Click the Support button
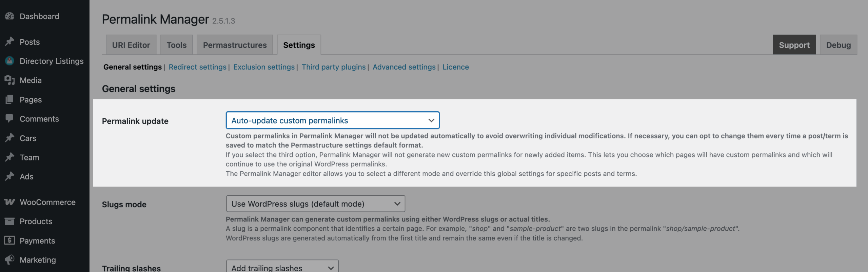The width and height of the screenshot is (868, 272). (x=794, y=45)
